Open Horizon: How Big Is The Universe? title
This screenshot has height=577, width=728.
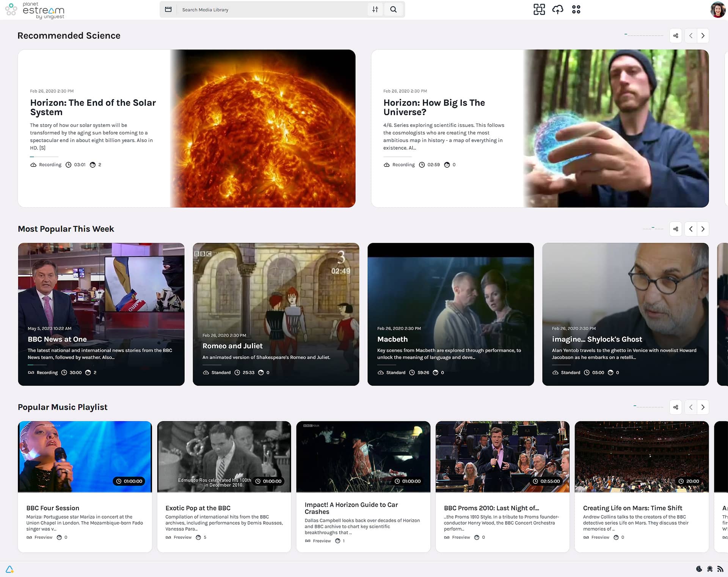(434, 108)
